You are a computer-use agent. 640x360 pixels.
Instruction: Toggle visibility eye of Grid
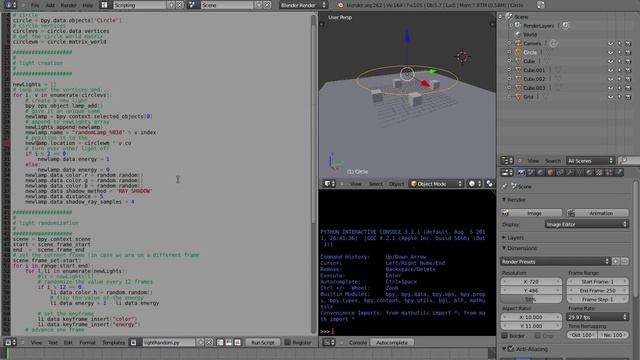[611, 97]
